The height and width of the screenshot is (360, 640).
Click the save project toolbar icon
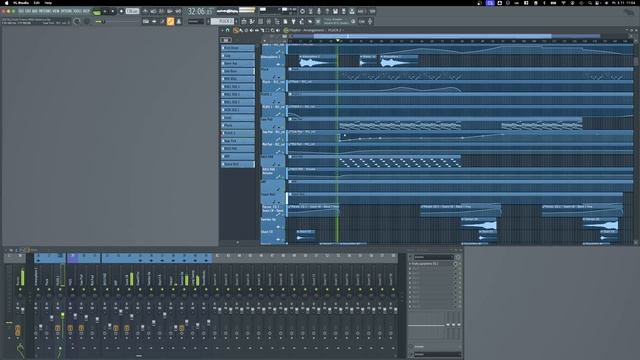tap(335, 11)
